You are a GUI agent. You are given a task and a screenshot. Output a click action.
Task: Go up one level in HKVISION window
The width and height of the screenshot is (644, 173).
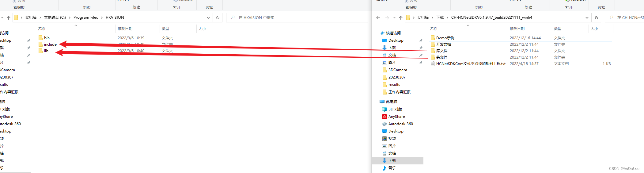tap(9, 17)
